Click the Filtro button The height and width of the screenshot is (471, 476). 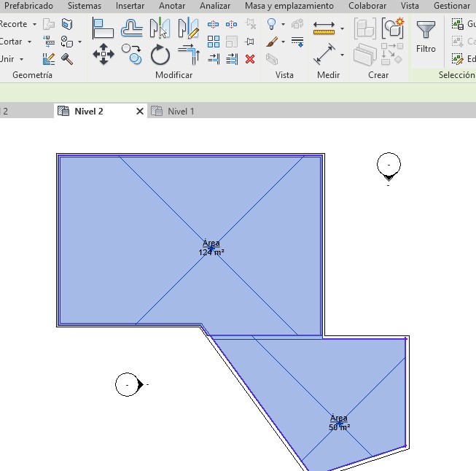[426, 36]
